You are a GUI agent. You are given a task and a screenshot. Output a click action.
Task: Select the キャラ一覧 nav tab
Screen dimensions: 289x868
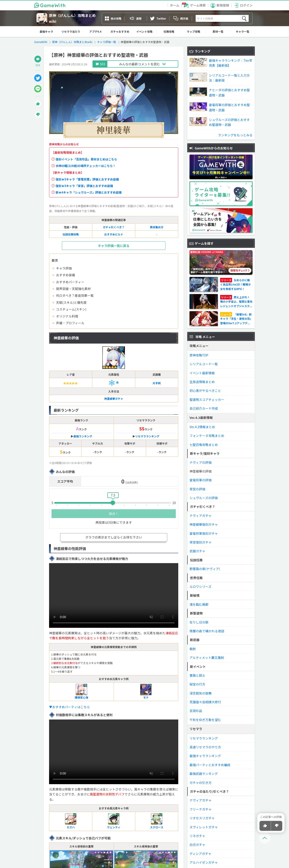click(x=242, y=32)
